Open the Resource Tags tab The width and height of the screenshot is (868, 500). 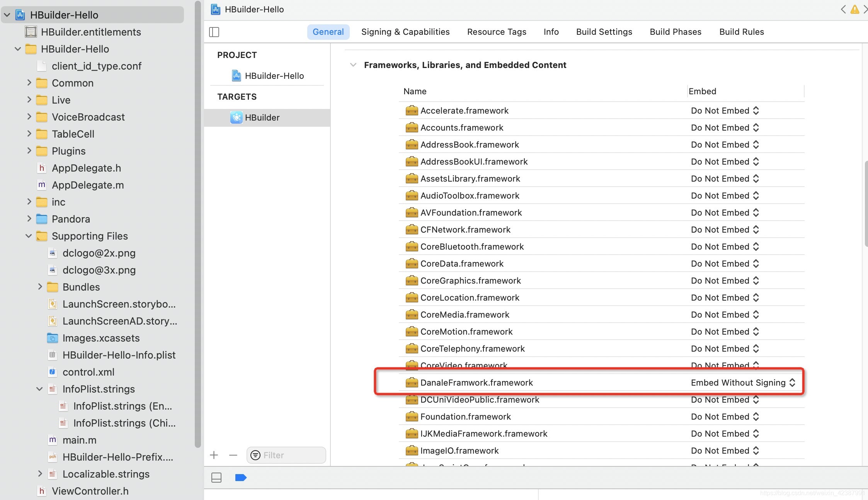(497, 32)
